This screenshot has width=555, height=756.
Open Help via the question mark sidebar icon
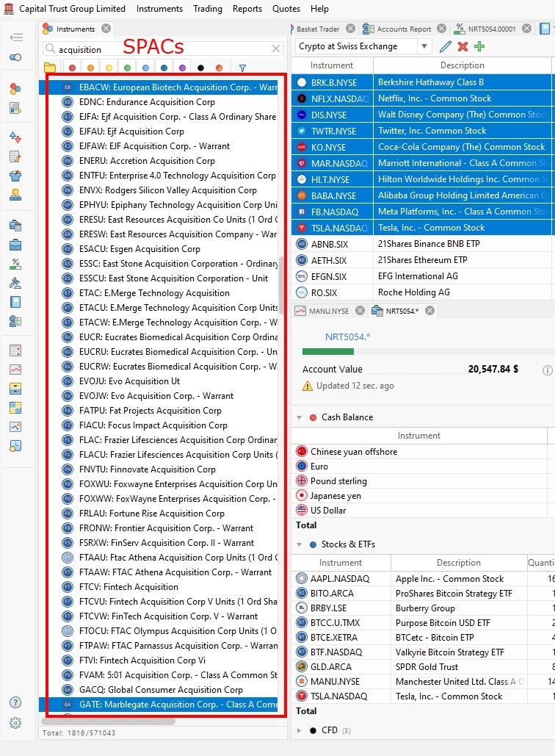pos(15,702)
